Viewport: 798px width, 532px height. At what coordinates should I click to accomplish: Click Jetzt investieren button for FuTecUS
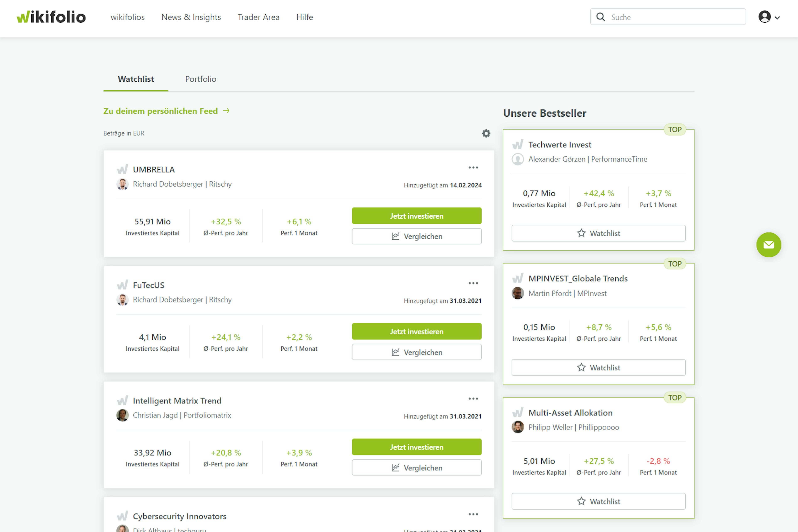pos(416,331)
